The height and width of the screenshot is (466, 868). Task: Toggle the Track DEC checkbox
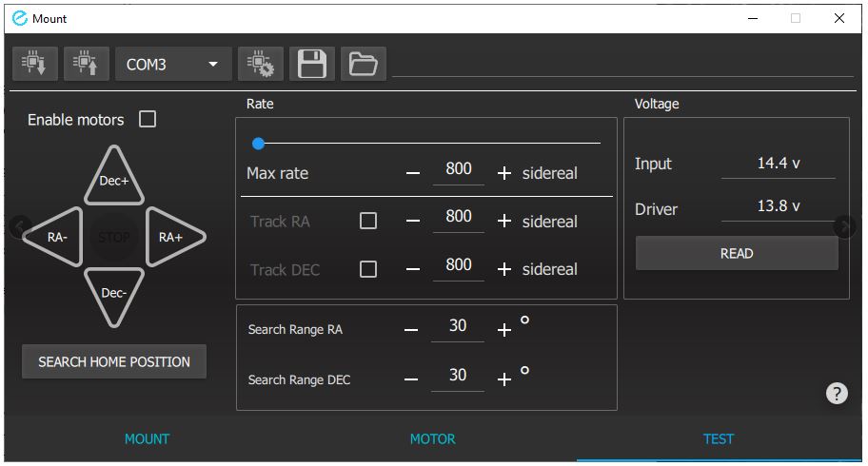368,269
